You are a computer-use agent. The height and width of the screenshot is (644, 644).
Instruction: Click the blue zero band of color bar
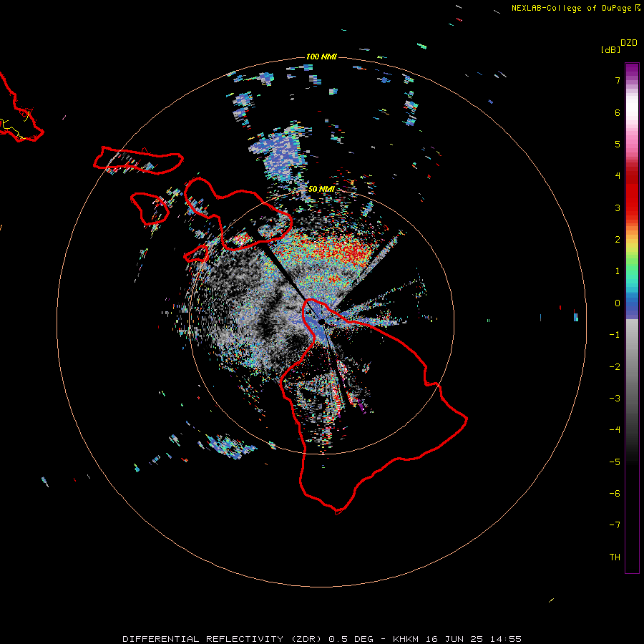632,308
